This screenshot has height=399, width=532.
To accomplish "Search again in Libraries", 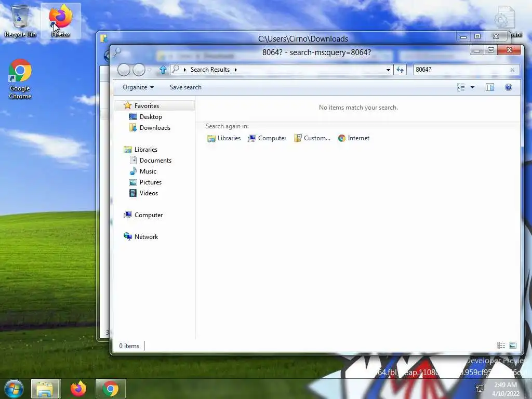I will click(x=224, y=138).
